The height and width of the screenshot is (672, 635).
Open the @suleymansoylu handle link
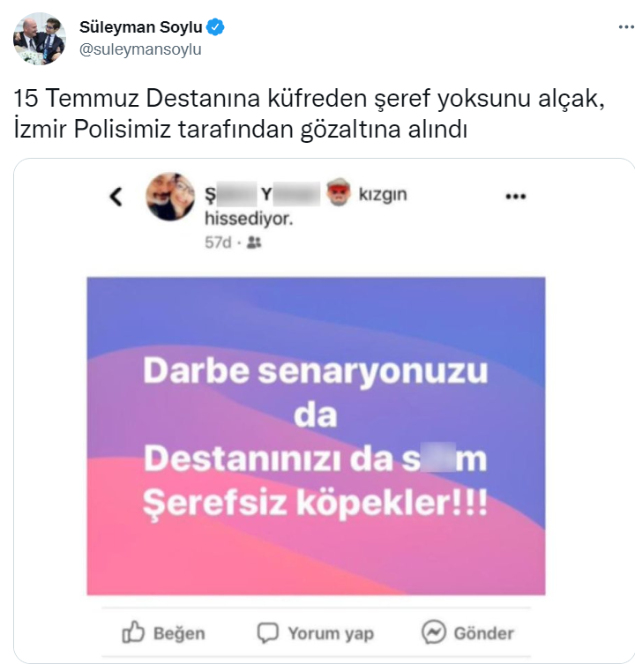[x=140, y=49]
